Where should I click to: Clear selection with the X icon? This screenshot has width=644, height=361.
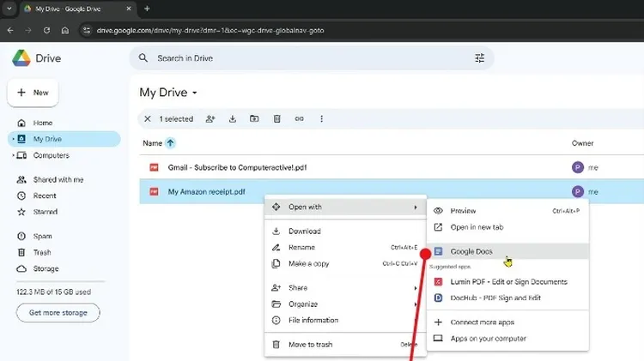(x=148, y=119)
